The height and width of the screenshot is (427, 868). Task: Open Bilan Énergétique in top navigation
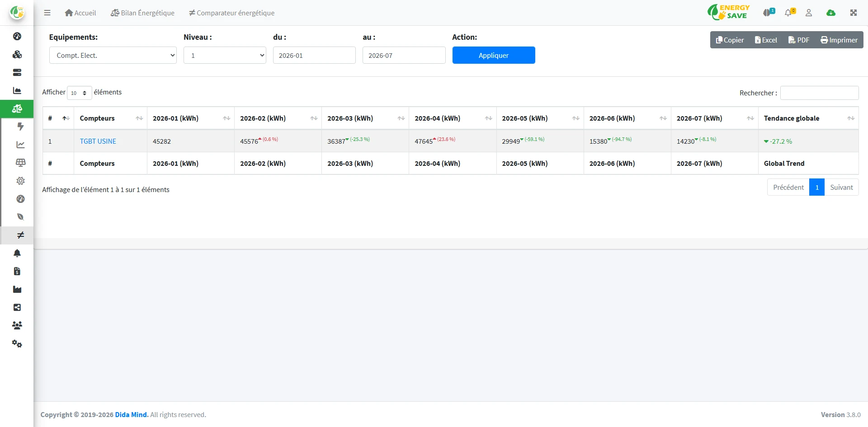click(142, 13)
